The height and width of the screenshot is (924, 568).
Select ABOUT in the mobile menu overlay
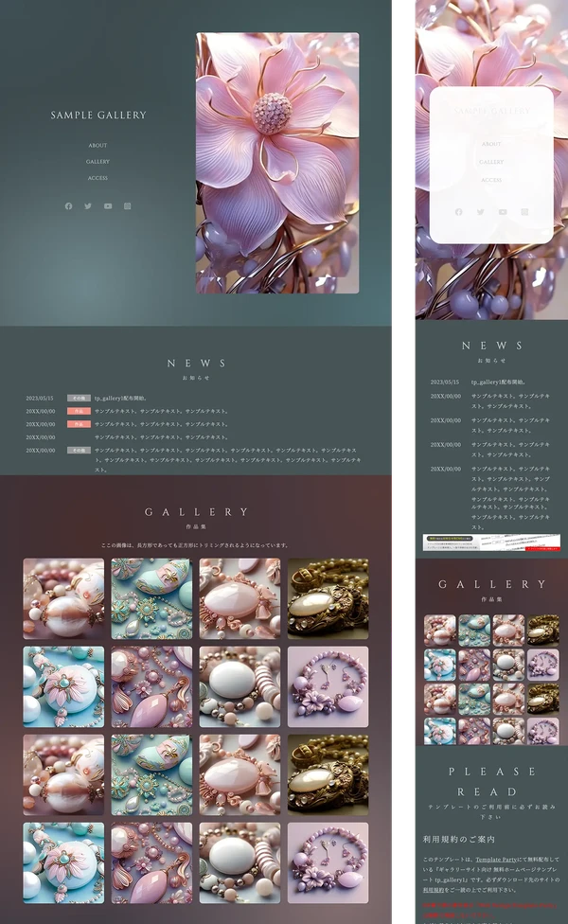491,144
